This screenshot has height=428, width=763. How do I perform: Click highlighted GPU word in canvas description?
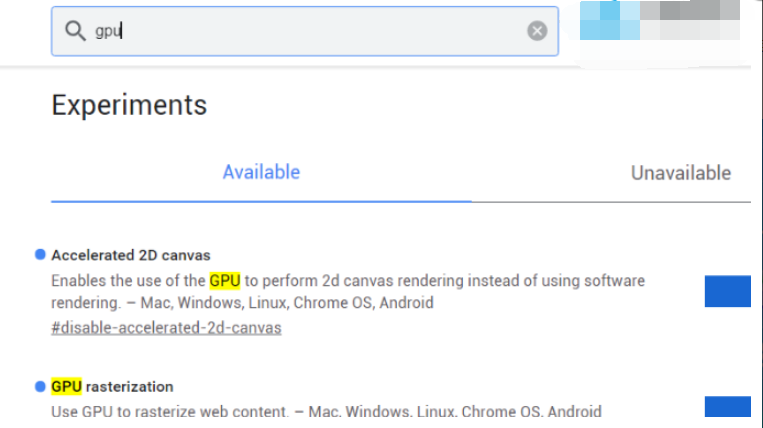[x=225, y=281]
